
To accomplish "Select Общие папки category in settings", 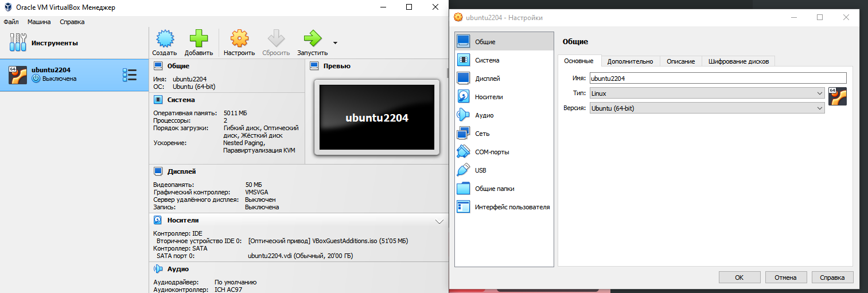I will tap(505, 189).
